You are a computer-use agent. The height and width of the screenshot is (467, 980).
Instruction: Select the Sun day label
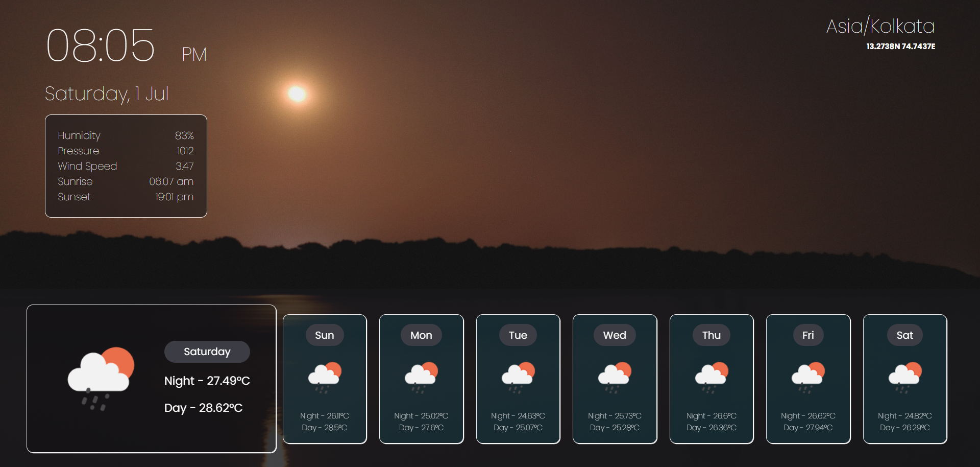click(325, 335)
